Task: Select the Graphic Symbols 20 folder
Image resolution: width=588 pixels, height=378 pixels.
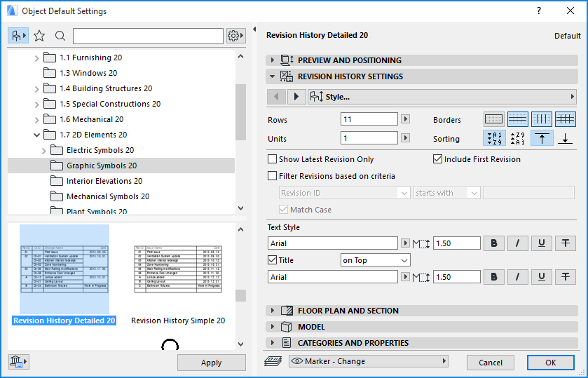Action: tap(102, 166)
